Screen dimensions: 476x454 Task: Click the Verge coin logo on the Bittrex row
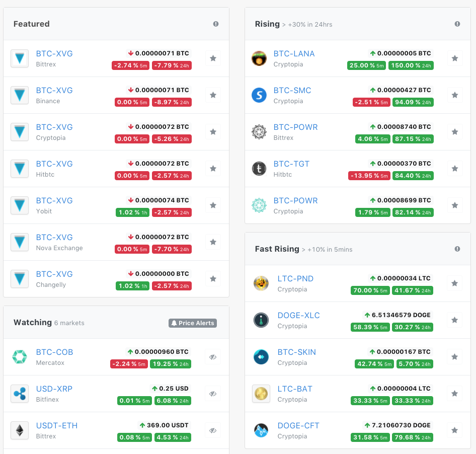[x=20, y=58]
